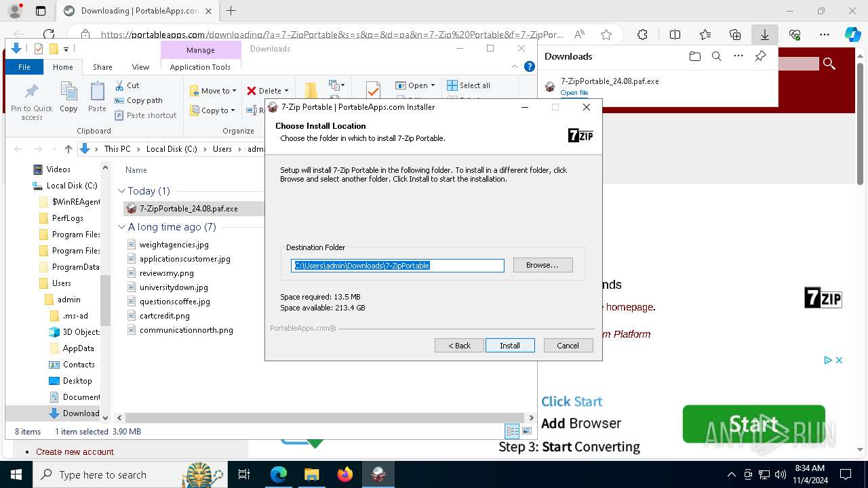Screen dimensions: 868x488
Task: Open Edge browser essentials heart icon
Action: point(795,35)
